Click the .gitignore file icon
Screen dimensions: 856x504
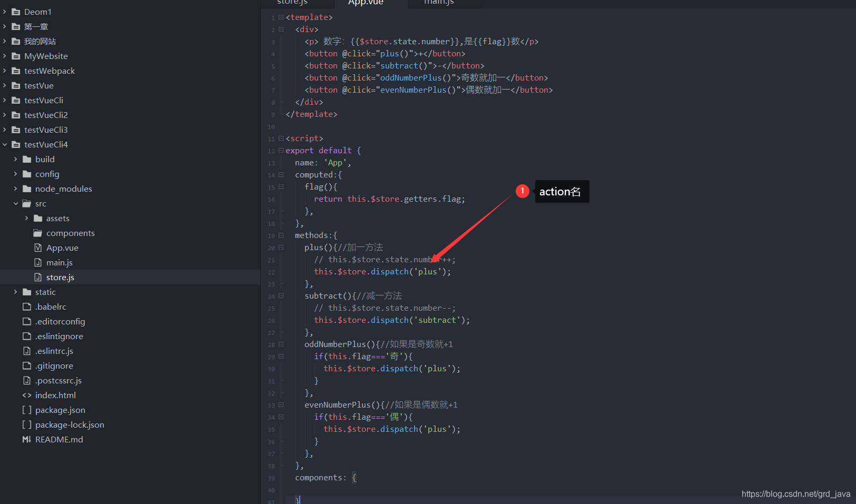[27, 365]
